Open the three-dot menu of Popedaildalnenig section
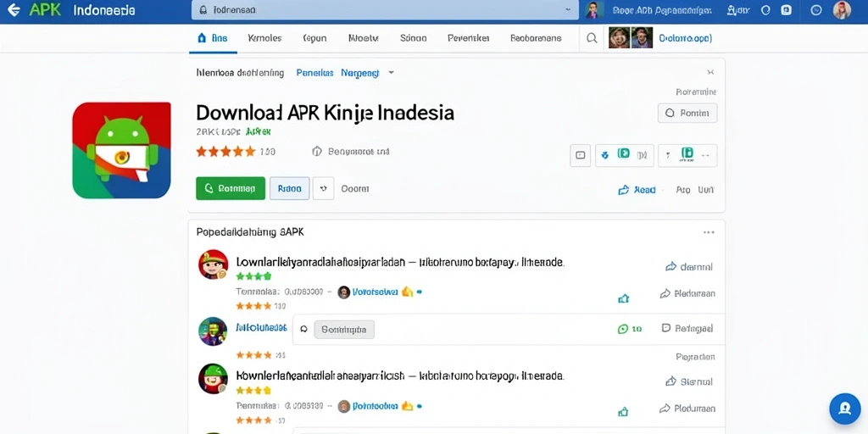 709,232
